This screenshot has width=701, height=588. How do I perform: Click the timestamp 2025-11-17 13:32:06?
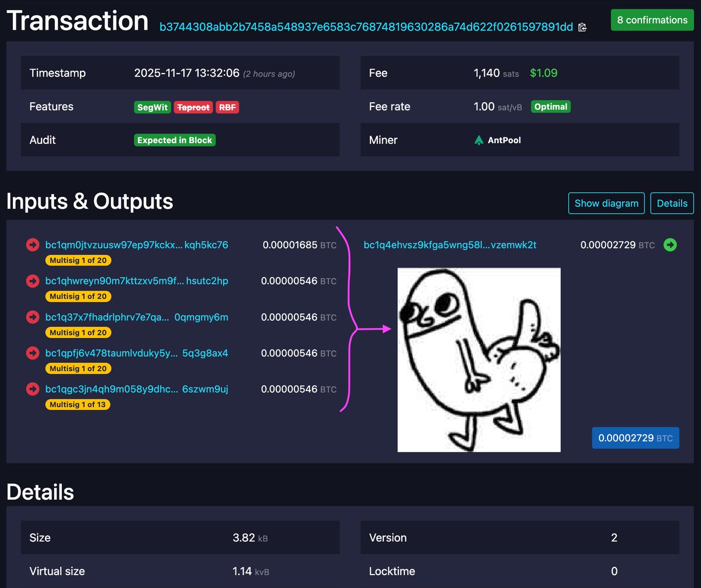(x=187, y=73)
